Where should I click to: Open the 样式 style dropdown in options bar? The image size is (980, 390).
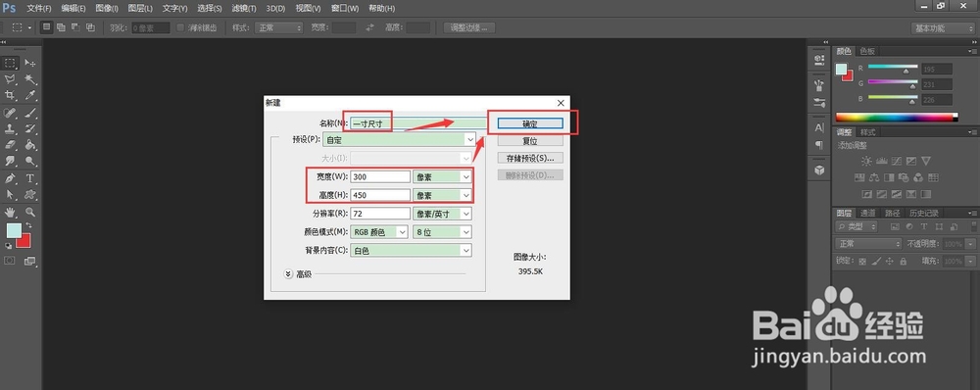[278, 27]
